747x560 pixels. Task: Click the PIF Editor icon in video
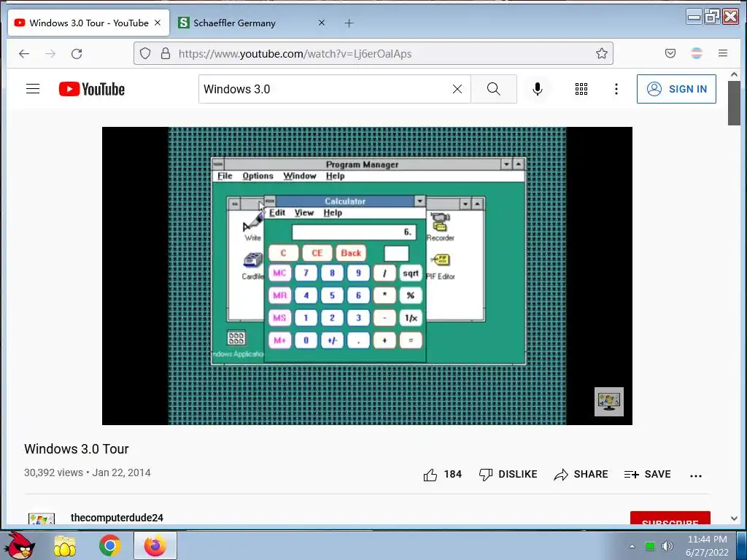pos(440,267)
